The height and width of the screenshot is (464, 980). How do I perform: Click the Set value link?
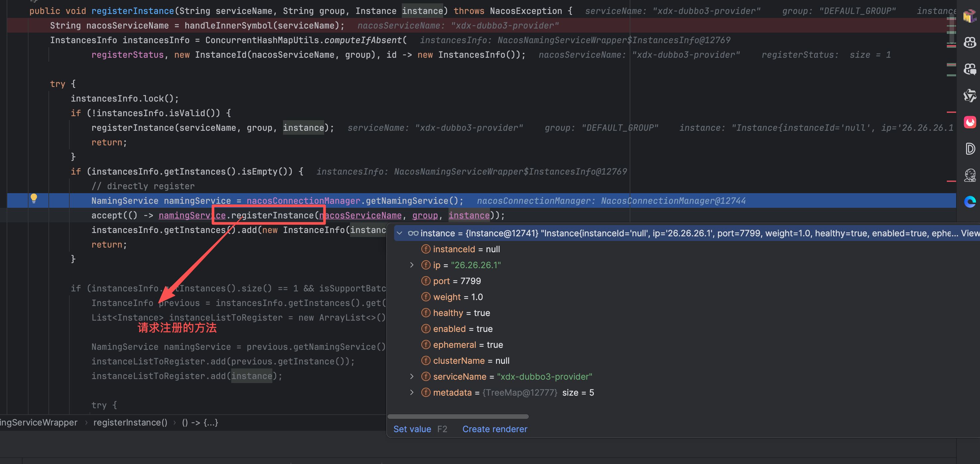point(412,429)
